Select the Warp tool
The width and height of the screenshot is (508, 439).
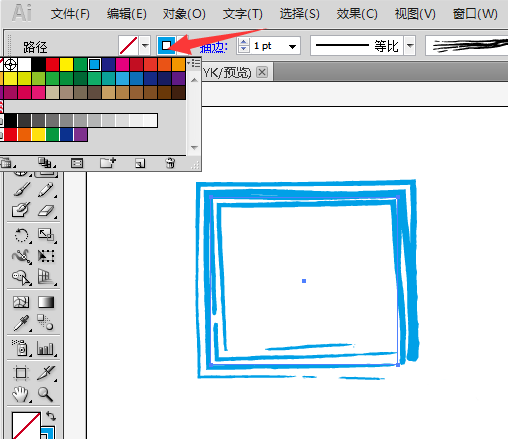(x=21, y=256)
